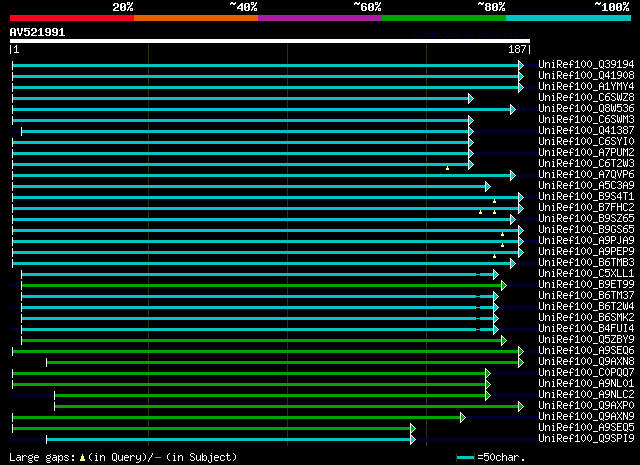Select the UniRef100_A1YMY4 label
640x465 pixels.
pyautogui.click(x=586, y=87)
